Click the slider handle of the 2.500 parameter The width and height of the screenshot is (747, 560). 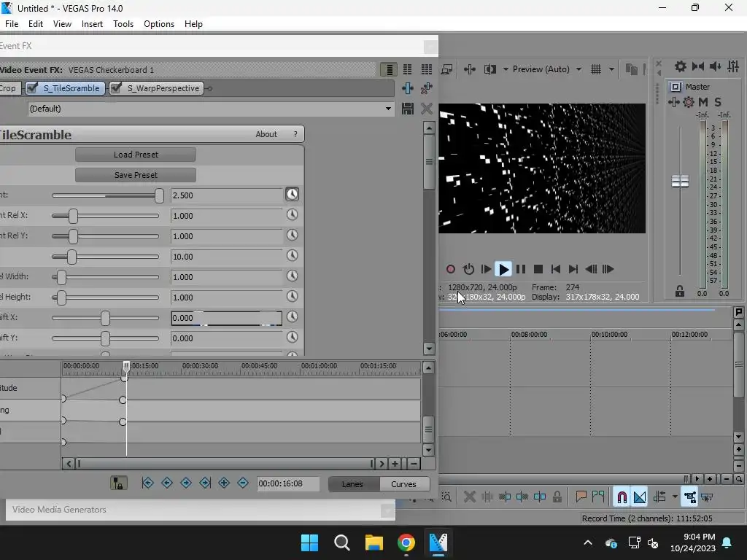coord(159,195)
